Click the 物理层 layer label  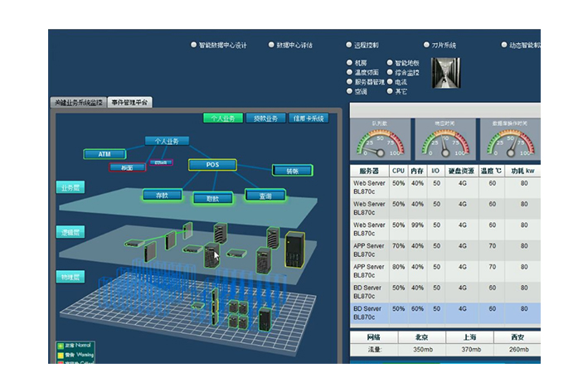70,277
